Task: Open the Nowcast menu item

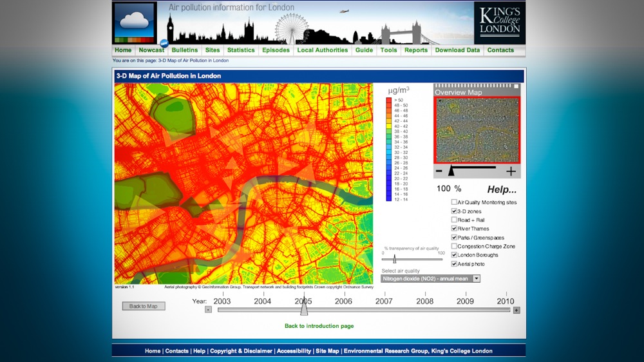Action: [x=151, y=50]
